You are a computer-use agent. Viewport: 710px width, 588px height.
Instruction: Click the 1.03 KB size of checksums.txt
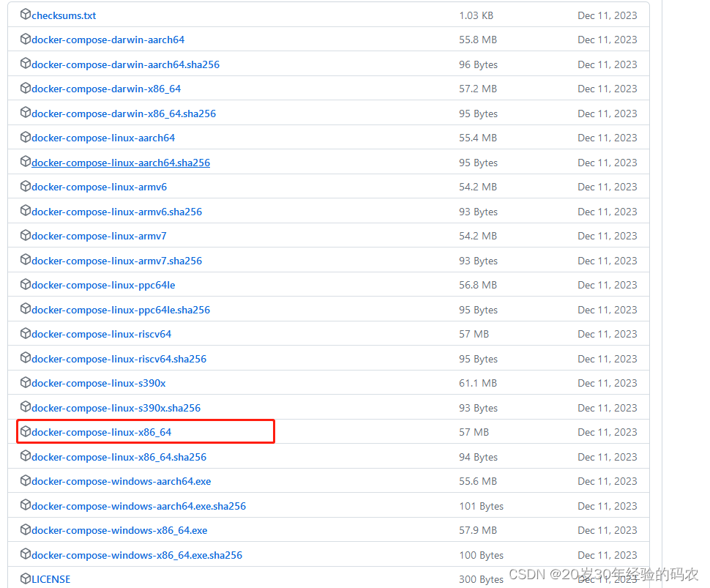coord(476,15)
